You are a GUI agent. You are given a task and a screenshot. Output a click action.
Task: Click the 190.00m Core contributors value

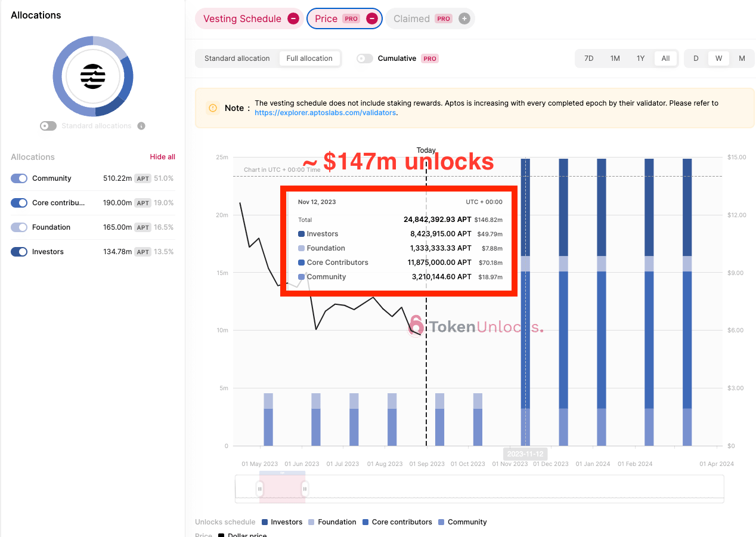tap(117, 203)
